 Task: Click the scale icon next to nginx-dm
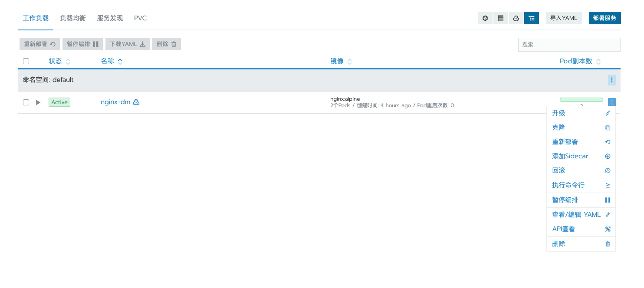click(136, 102)
